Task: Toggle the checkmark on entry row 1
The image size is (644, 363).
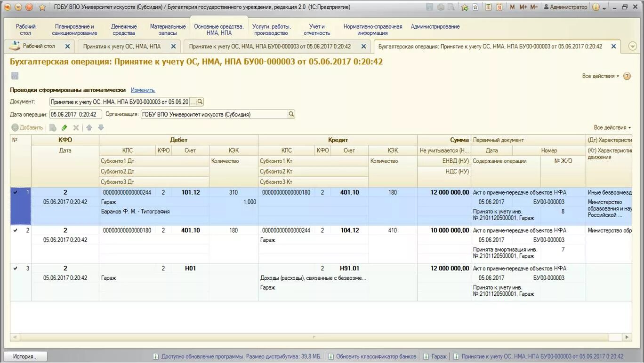Action: [16, 192]
